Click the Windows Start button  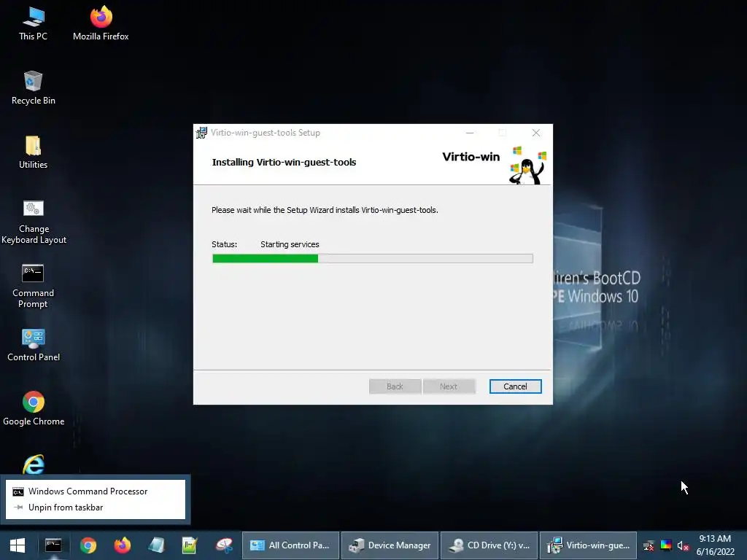point(18,545)
